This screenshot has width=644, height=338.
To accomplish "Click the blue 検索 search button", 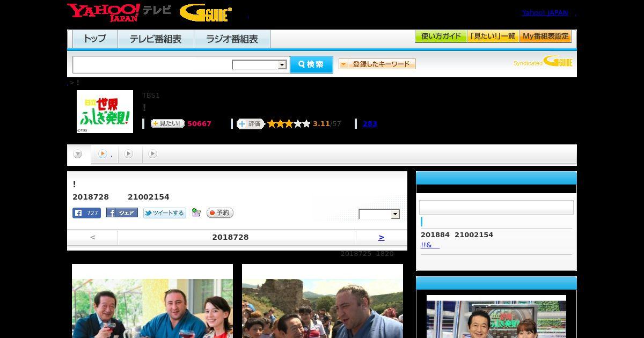I will click(311, 64).
